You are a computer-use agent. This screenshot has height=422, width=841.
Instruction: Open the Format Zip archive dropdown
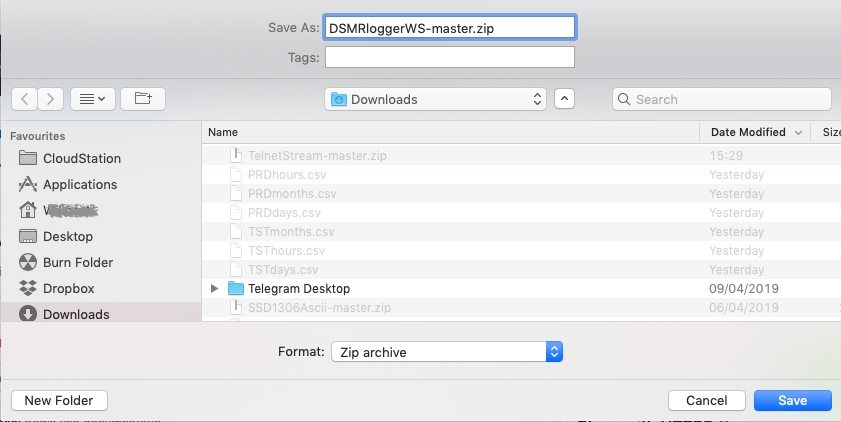pos(447,352)
